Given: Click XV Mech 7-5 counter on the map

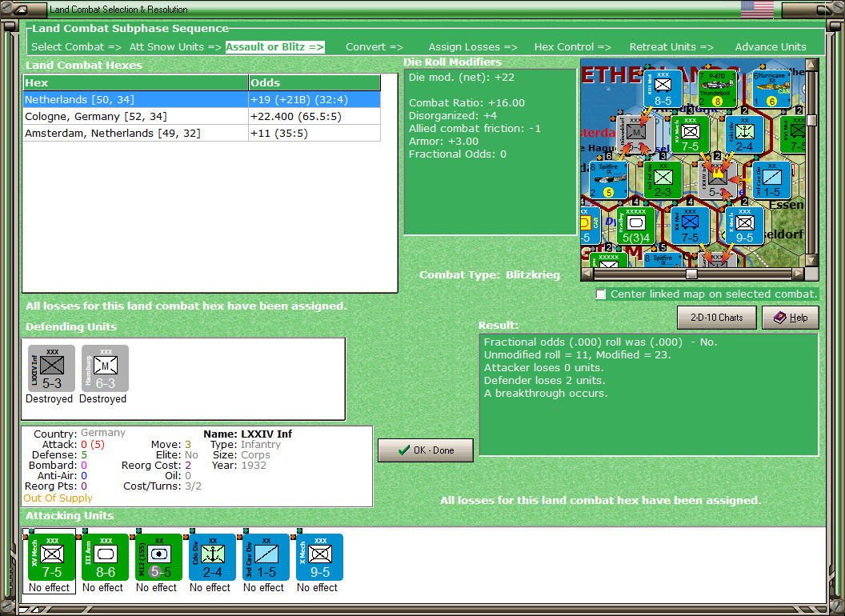Looking at the screenshot, I should (691, 134).
